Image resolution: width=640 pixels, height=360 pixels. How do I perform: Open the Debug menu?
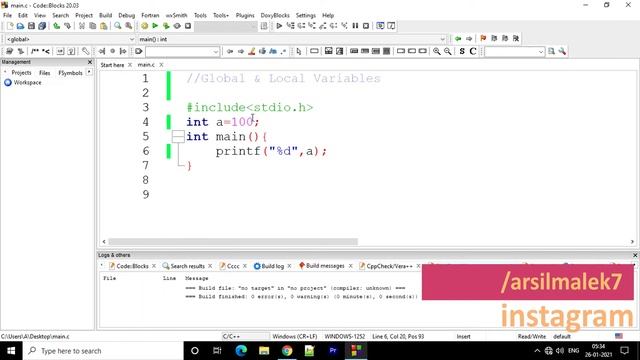pyautogui.click(x=127, y=15)
